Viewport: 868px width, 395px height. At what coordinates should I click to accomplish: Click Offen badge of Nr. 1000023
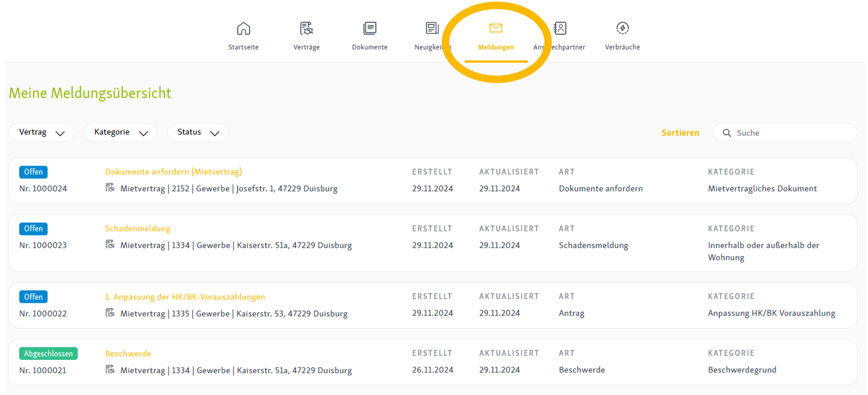(34, 229)
